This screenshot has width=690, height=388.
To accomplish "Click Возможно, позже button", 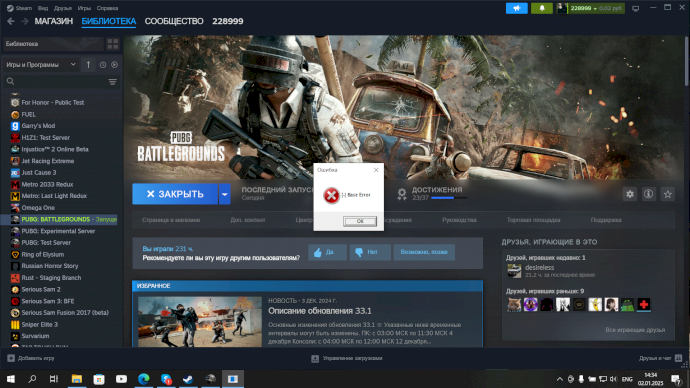I will tap(424, 252).
